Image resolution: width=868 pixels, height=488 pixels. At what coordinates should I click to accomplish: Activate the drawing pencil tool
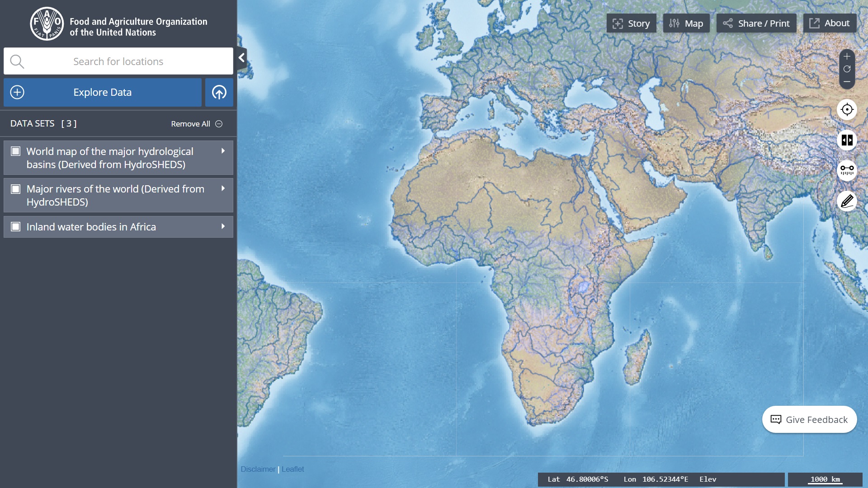[x=847, y=201]
